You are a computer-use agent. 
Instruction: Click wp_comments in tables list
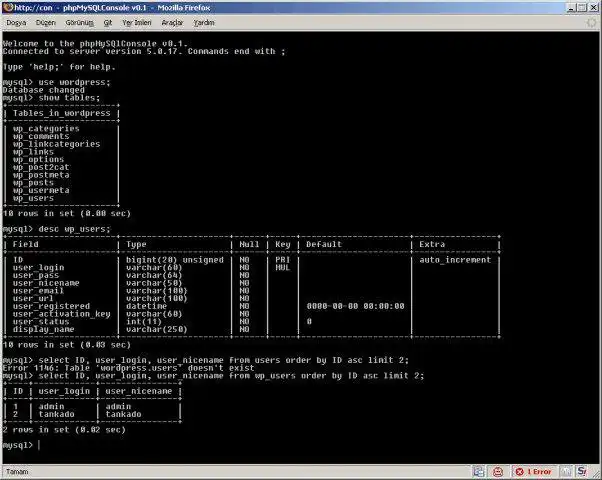(41, 136)
